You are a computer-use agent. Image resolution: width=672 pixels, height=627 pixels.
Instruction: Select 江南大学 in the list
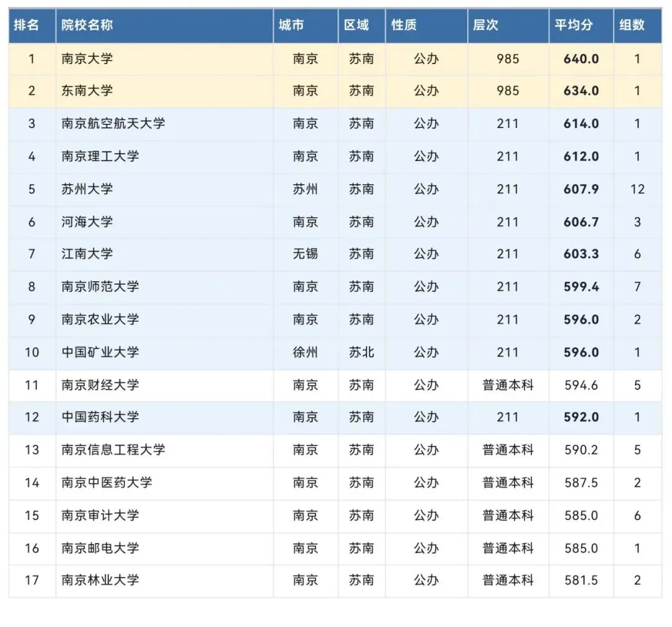(x=87, y=254)
